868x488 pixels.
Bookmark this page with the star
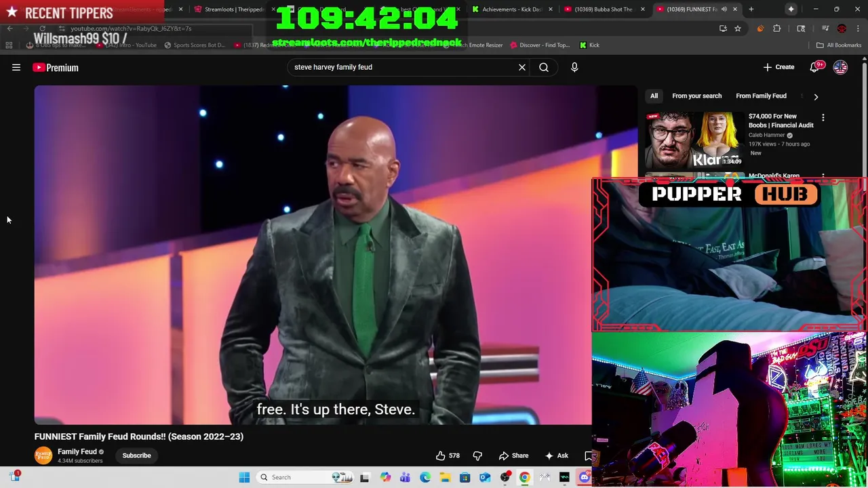pos(738,28)
